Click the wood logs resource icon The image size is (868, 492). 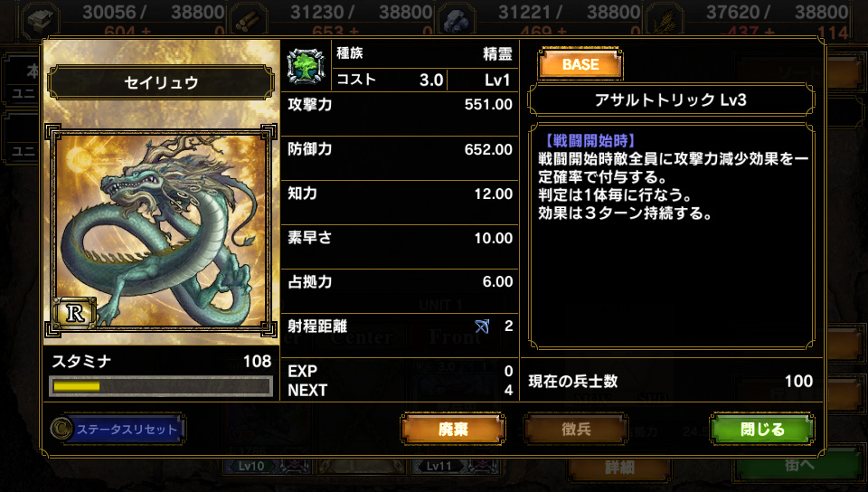pyautogui.click(x=250, y=21)
